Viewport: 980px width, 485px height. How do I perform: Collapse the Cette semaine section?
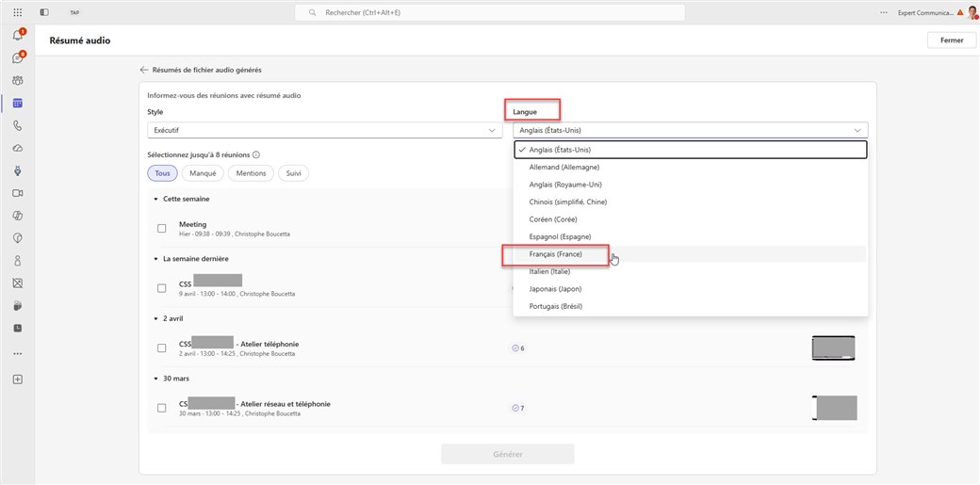(x=155, y=200)
